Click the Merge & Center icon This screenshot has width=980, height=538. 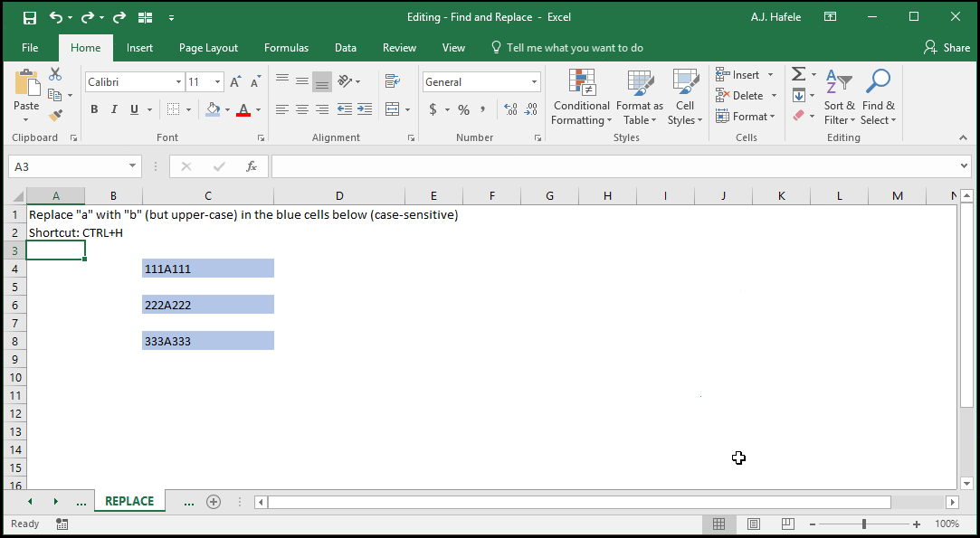tap(393, 109)
